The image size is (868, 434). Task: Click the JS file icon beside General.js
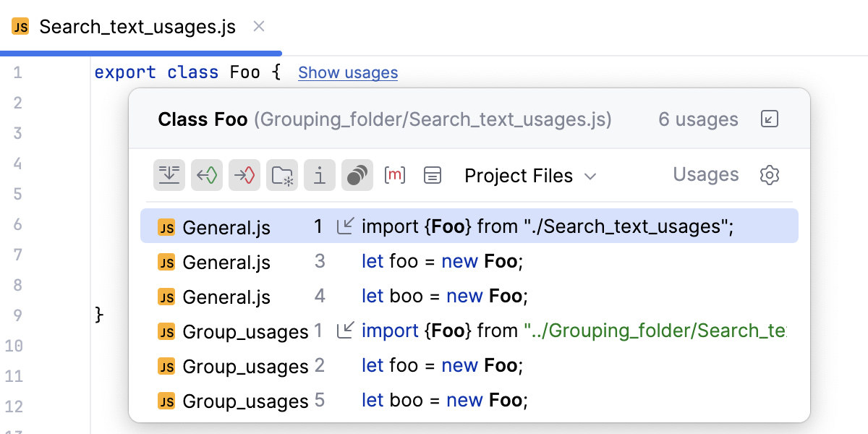pos(166,226)
